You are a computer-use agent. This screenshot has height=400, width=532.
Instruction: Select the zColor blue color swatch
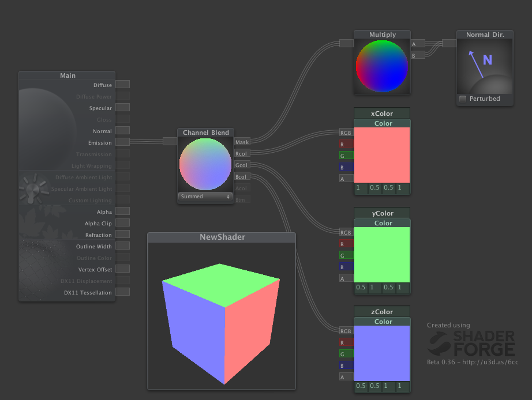pos(382,353)
